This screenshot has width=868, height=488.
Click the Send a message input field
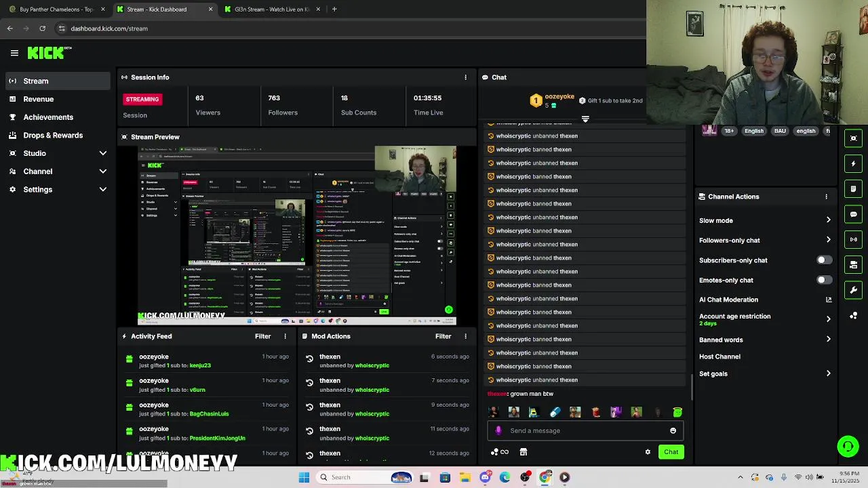tap(585, 430)
